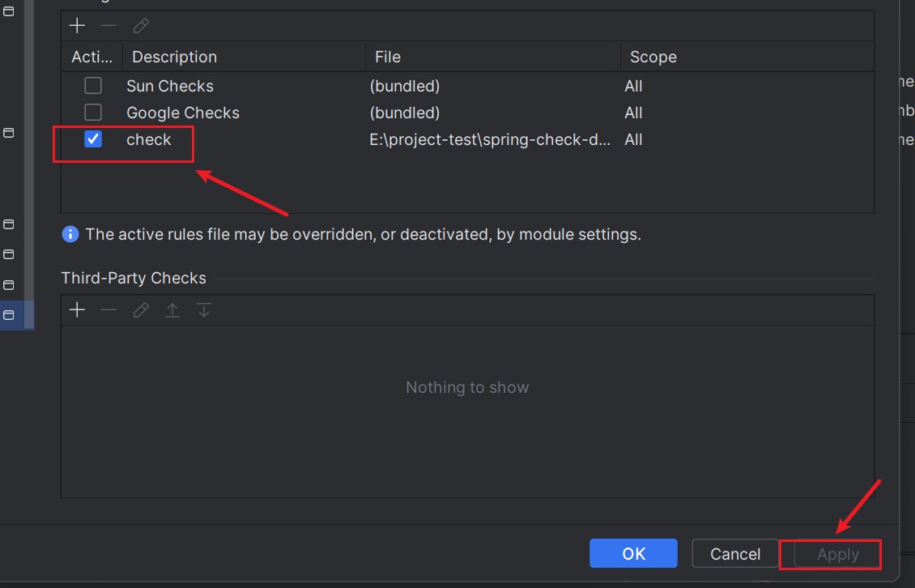915x588 pixels.
Task: Click the Apply button
Action: (x=837, y=554)
